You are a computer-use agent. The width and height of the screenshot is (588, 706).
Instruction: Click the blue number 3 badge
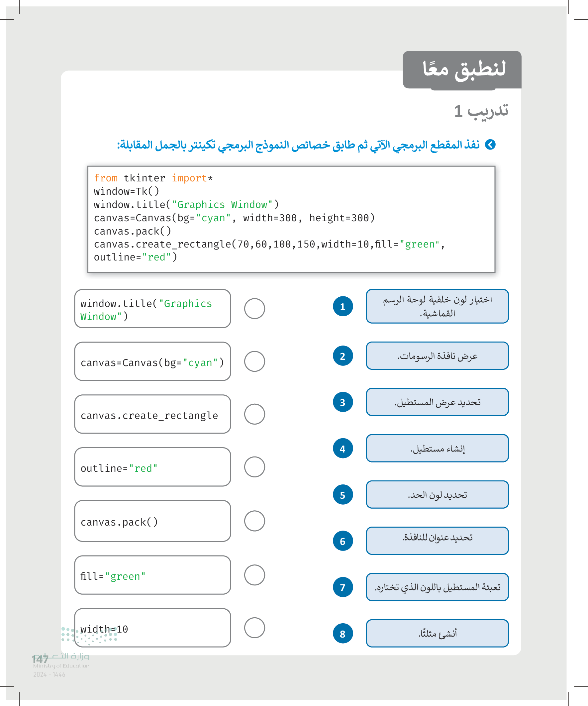tap(343, 402)
